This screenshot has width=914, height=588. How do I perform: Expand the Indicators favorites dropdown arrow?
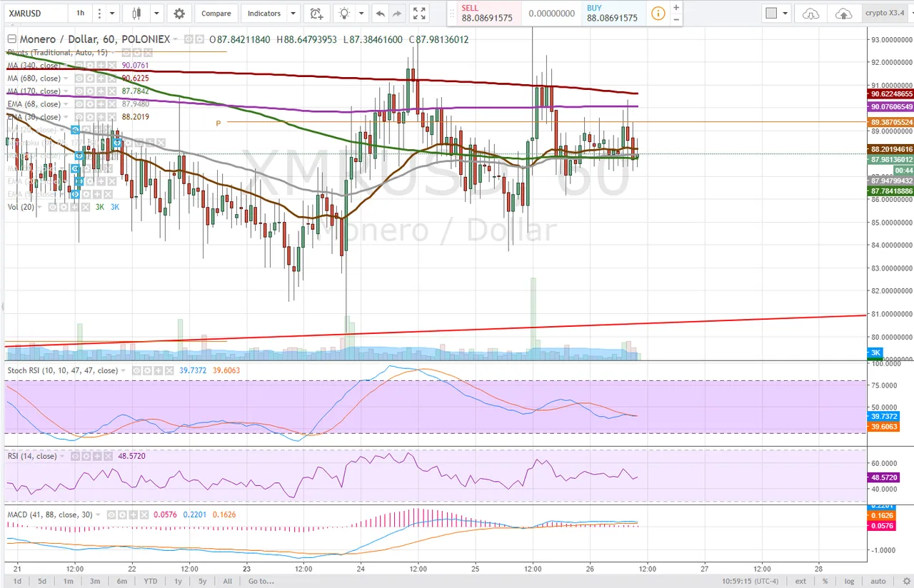coord(293,14)
